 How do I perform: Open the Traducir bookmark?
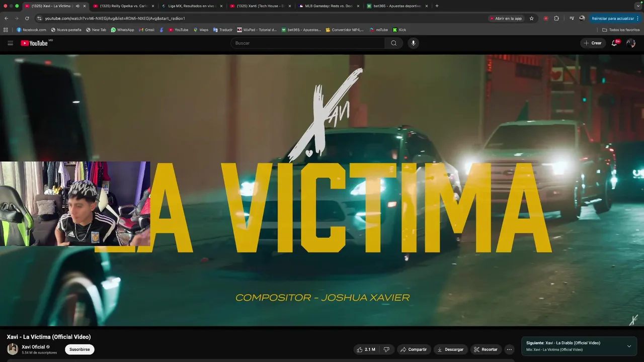(222, 30)
